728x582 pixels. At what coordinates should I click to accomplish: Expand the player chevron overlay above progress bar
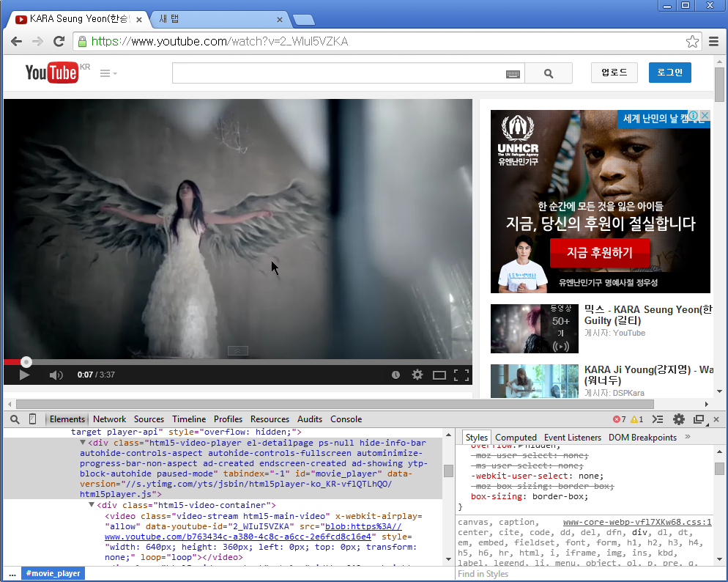click(x=238, y=351)
